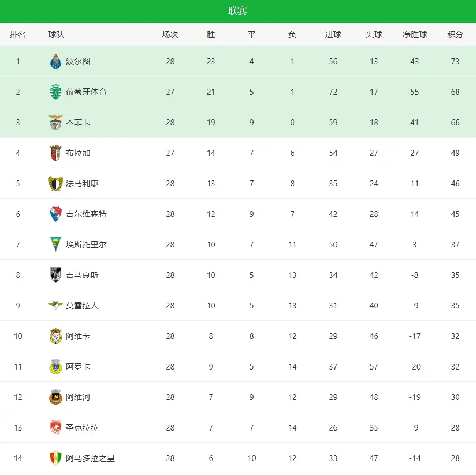Open the 阿维卡 team name link
The image size is (476, 475).
pos(78,336)
